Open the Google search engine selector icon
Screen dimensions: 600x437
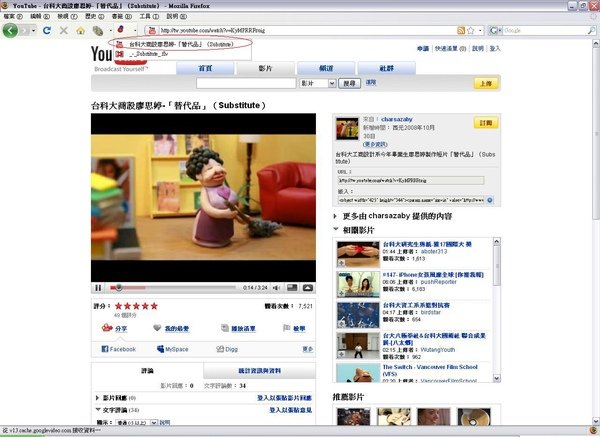495,30
